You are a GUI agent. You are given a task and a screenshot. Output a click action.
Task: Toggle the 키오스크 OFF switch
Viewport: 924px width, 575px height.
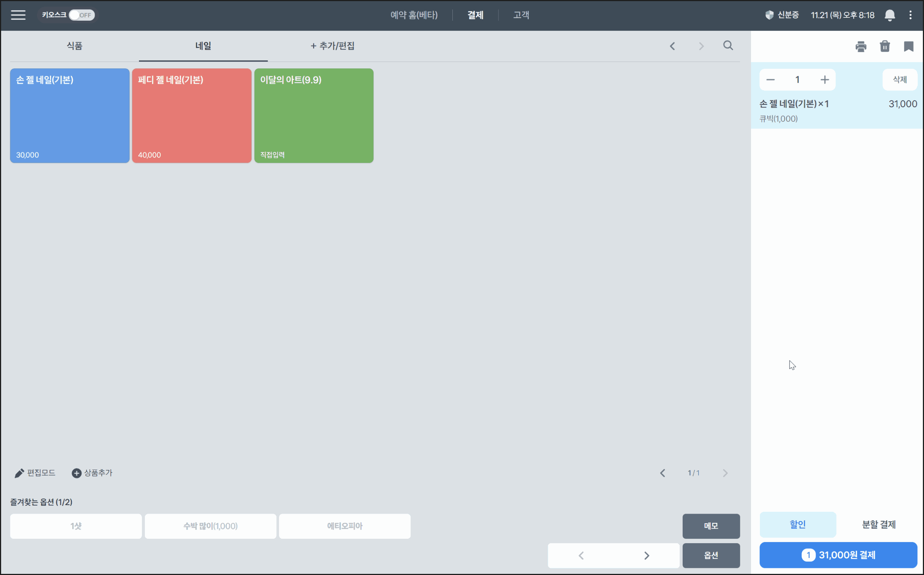(81, 15)
